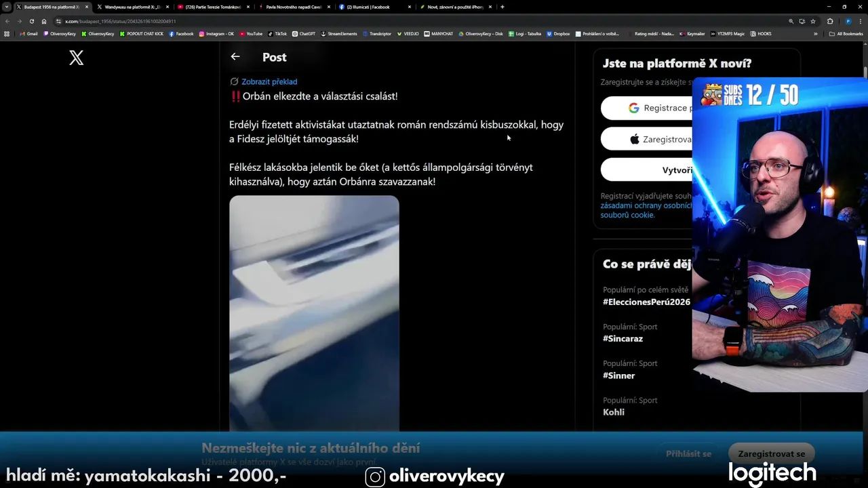Bookmark this page with the star icon
This screenshot has height=488, width=868.
[813, 21]
